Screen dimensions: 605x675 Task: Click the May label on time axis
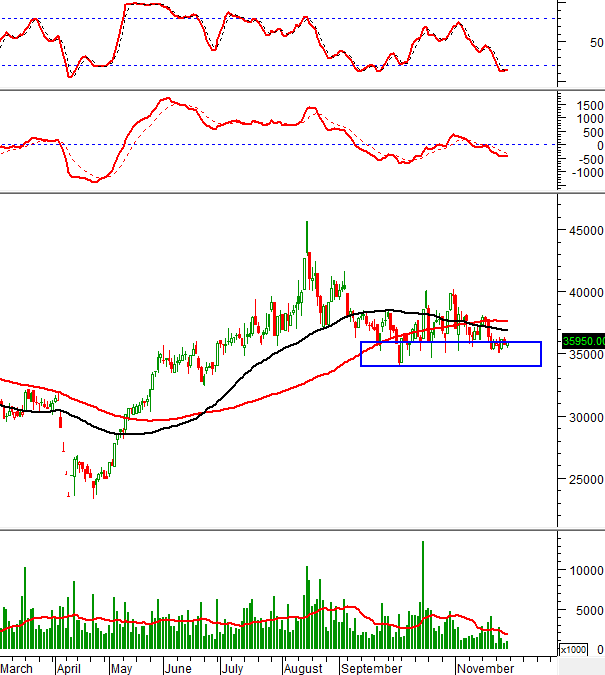[x=122, y=667]
